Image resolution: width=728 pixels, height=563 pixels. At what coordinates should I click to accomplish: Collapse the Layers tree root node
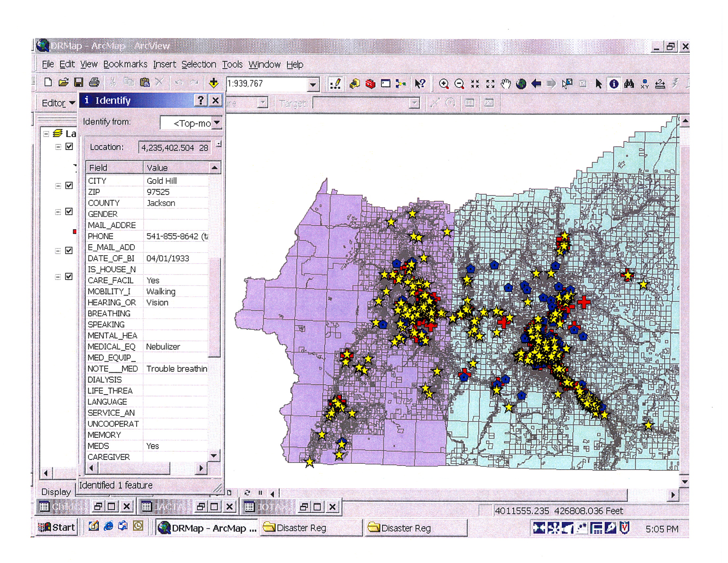click(x=46, y=134)
